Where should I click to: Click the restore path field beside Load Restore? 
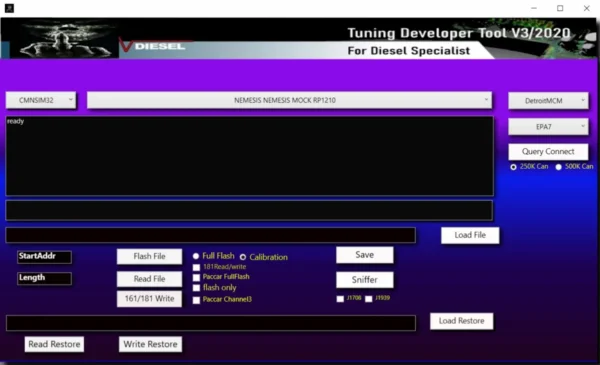coord(210,323)
